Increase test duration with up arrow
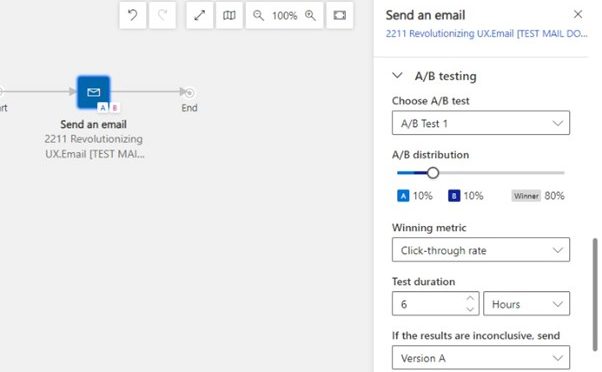The image size is (602, 372). 470,298
